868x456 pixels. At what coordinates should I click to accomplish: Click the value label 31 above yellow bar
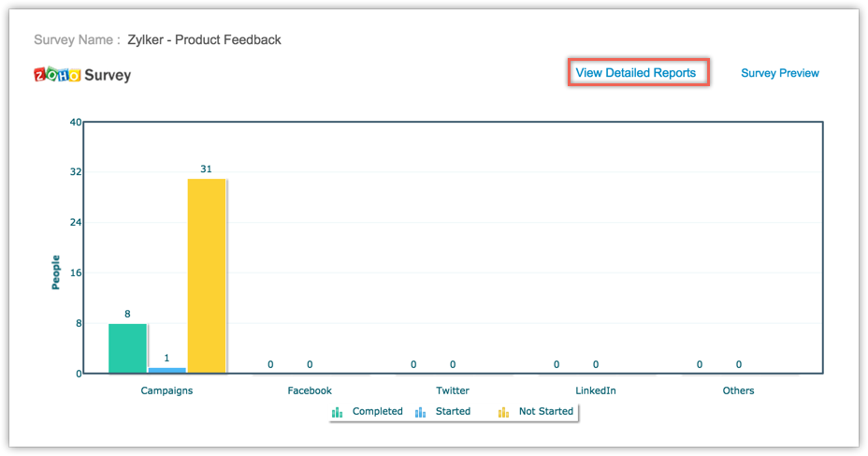(x=206, y=169)
